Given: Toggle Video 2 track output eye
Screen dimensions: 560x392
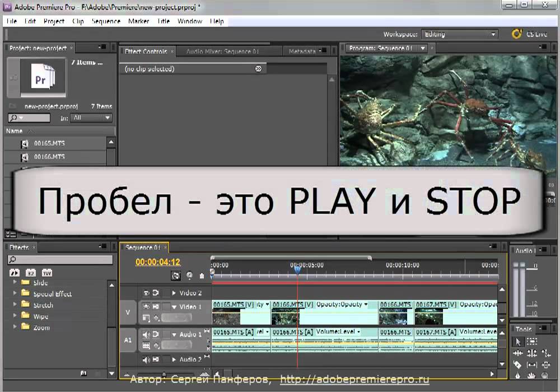Looking at the screenshot, I should coord(146,293).
